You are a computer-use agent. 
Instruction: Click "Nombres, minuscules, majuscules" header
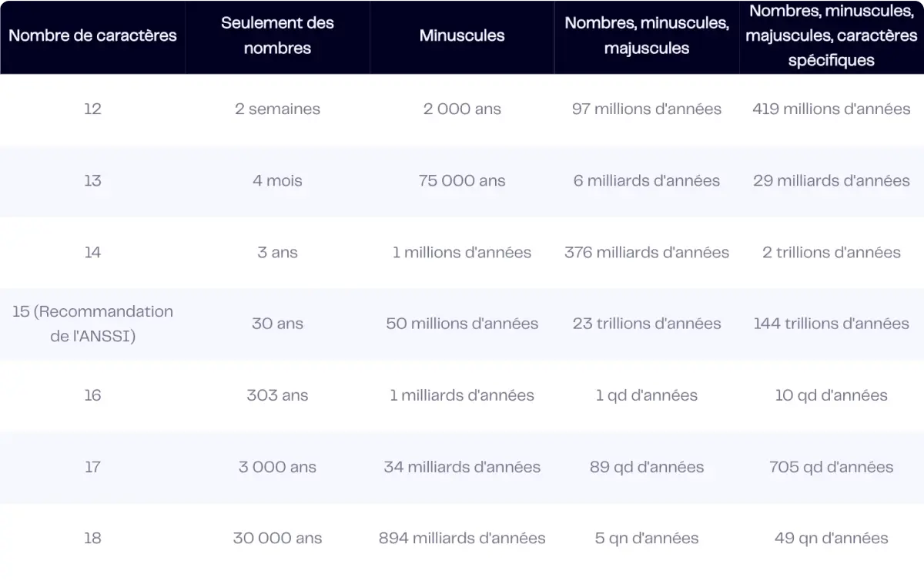tap(647, 35)
